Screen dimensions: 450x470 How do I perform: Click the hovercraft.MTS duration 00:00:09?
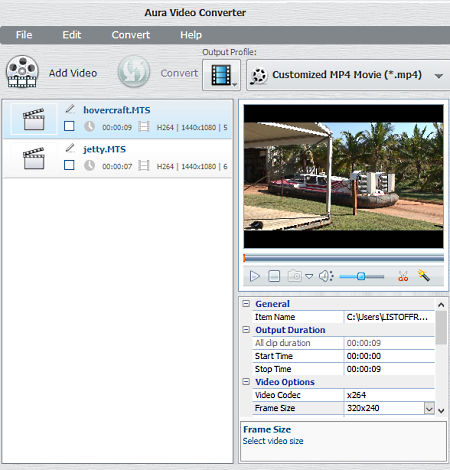[117, 127]
